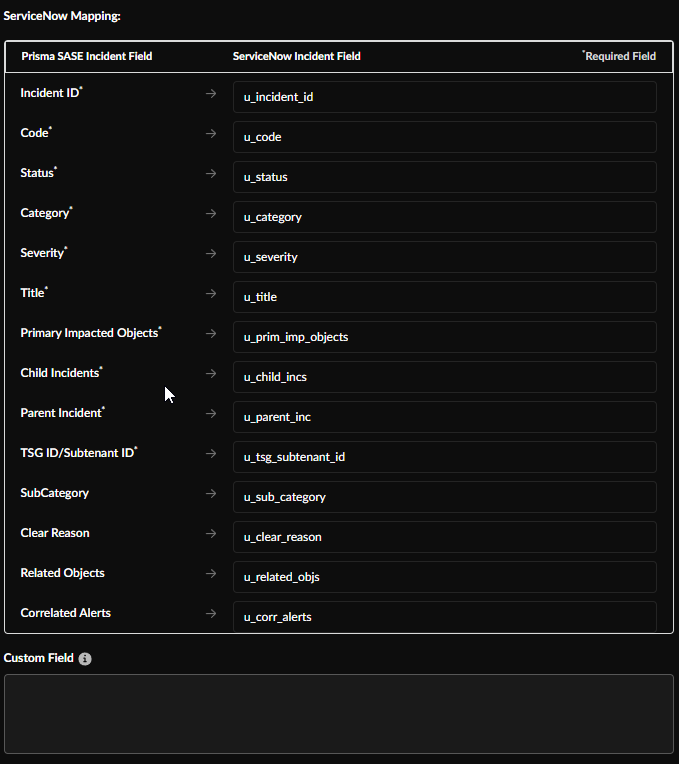Viewport: 679px width, 764px height.
Task: Click the arrow icon beside SubCategory
Action: tap(211, 493)
